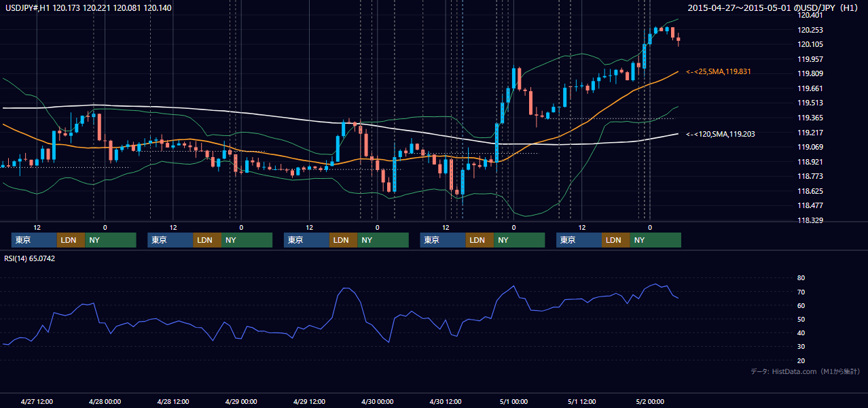Select the 25 SMA 119.831 label
The width and height of the screenshot is (868, 408).
[x=719, y=71]
